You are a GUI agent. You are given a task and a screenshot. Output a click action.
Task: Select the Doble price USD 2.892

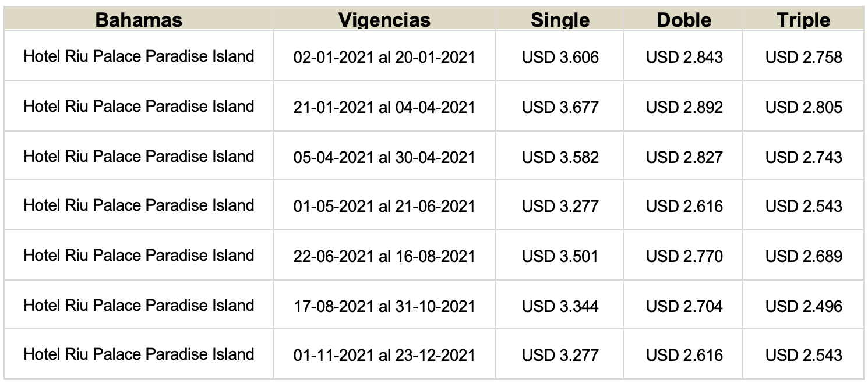tap(684, 107)
